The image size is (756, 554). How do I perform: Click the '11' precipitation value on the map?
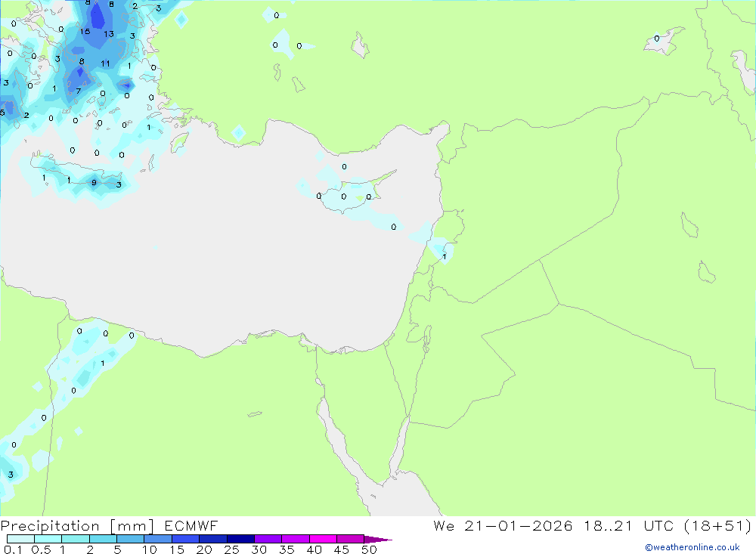[x=106, y=63]
